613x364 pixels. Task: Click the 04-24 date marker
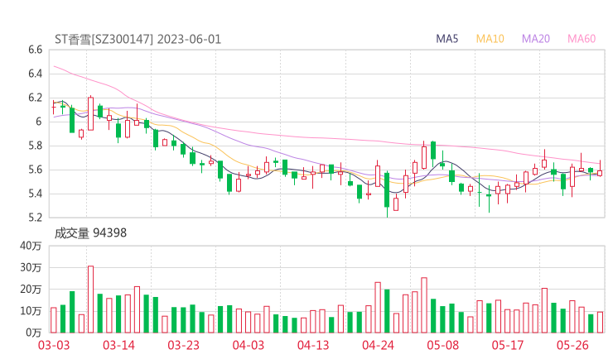coord(378,345)
